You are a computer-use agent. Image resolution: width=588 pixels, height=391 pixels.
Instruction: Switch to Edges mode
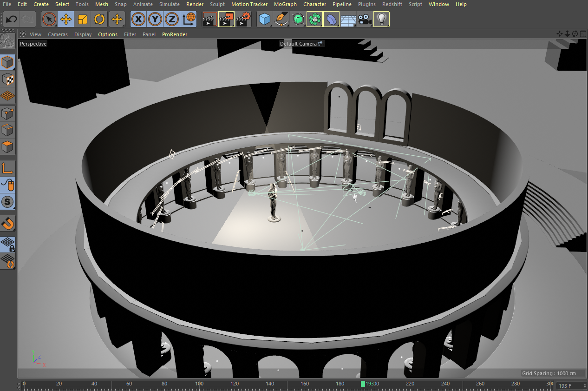tap(8, 130)
